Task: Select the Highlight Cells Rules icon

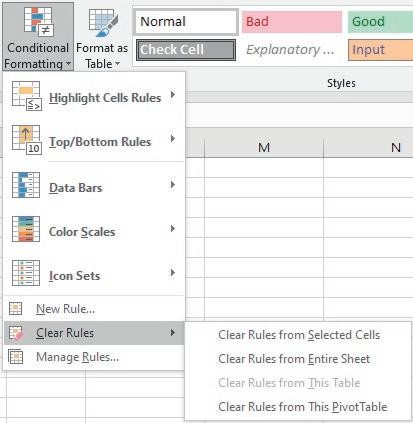Action: click(x=26, y=96)
